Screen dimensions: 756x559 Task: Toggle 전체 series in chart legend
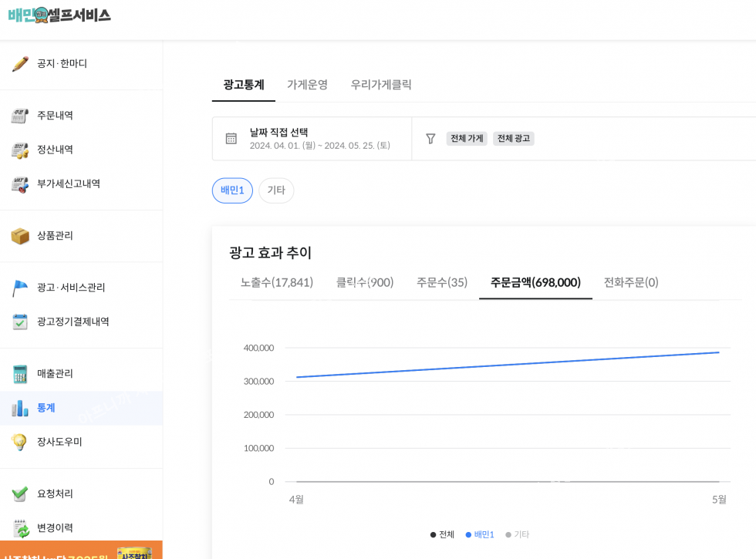tap(443, 534)
